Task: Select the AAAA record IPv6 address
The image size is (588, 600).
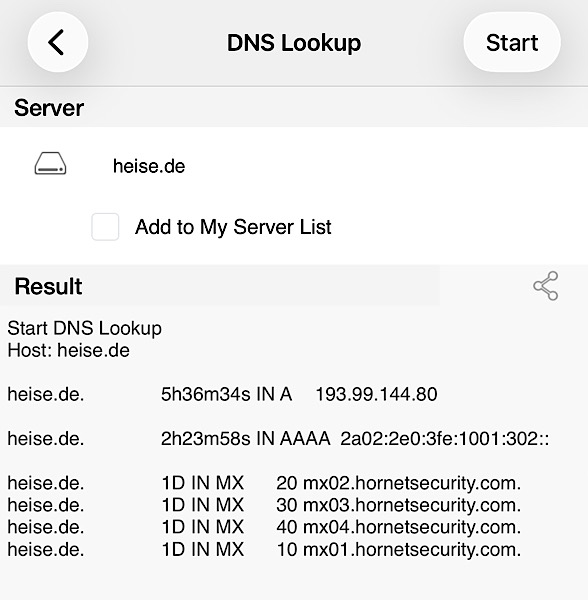Action: click(445, 439)
